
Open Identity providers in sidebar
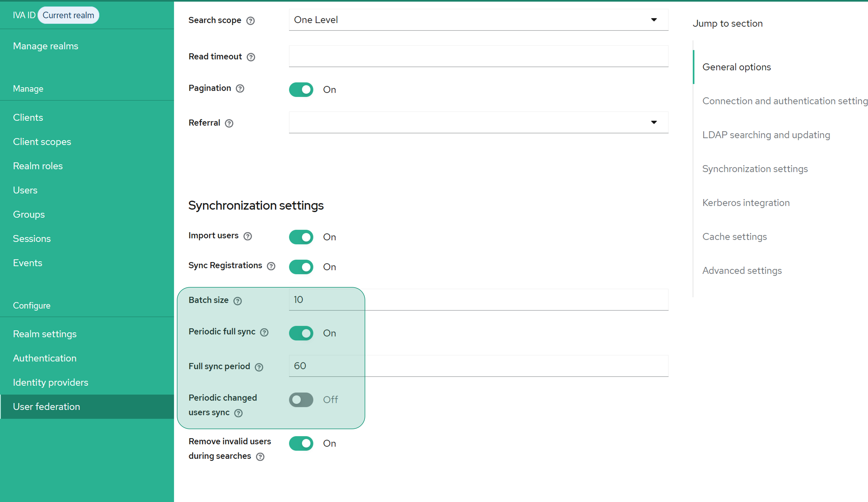coord(51,383)
